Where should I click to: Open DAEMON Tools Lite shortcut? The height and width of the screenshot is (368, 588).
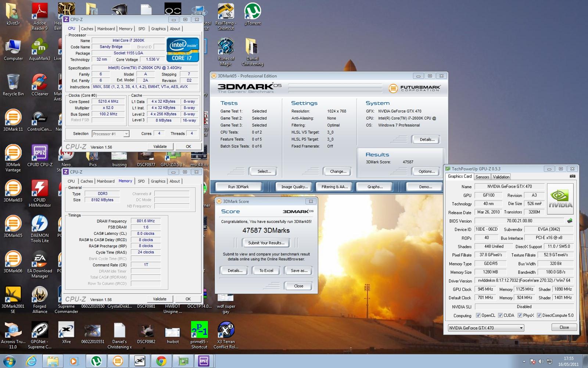click(x=40, y=229)
